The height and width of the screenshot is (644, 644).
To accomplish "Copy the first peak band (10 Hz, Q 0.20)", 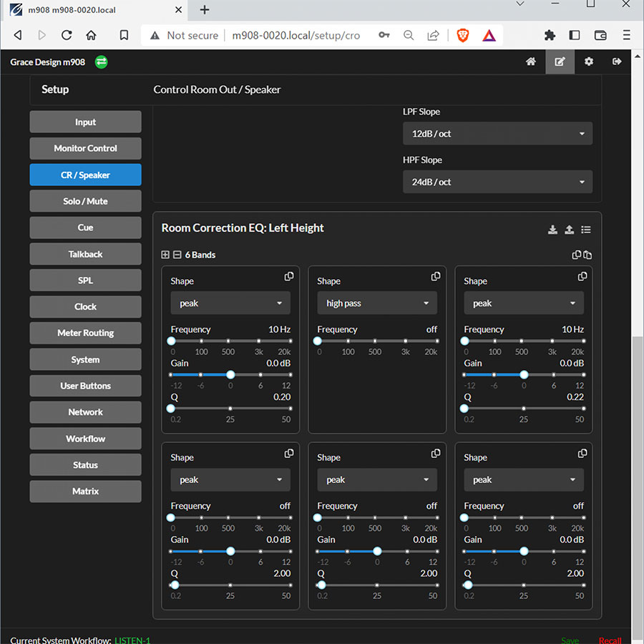I will tap(289, 276).
